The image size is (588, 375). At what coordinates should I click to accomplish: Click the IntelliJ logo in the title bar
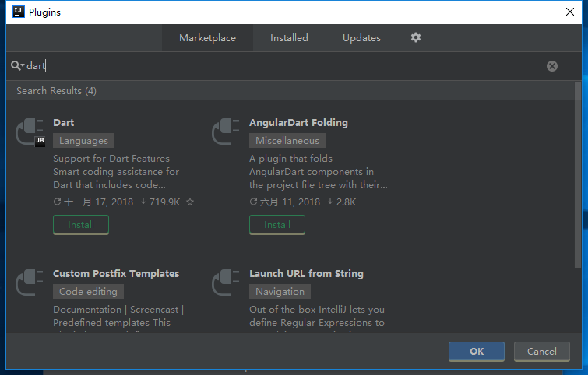click(17, 12)
